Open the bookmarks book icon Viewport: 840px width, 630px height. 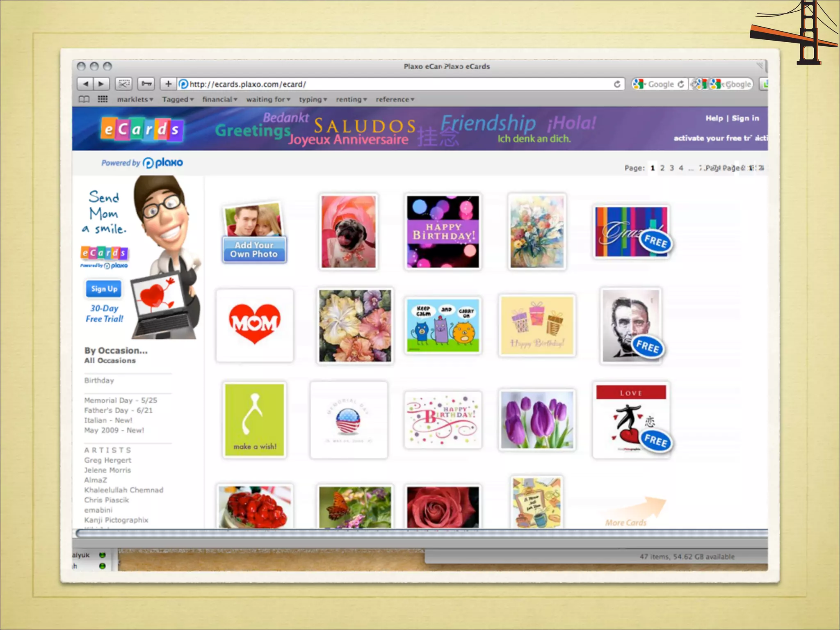84,99
